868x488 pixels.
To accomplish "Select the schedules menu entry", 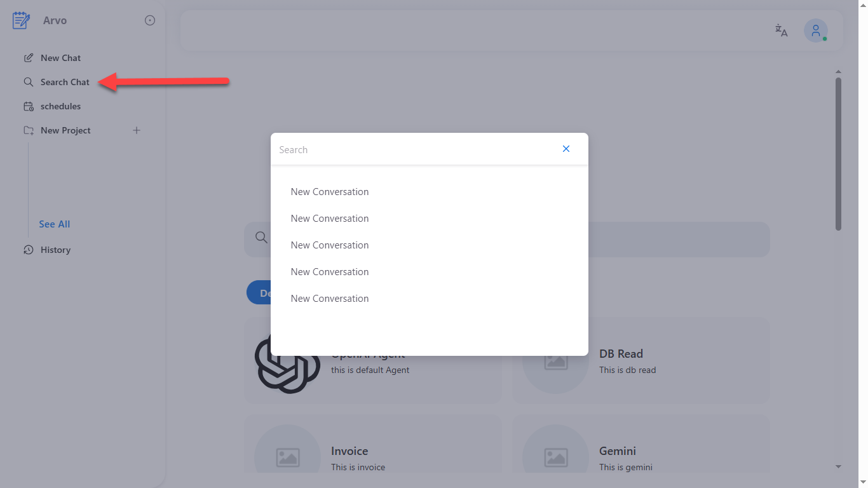I will pyautogui.click(x=62, y=106).
